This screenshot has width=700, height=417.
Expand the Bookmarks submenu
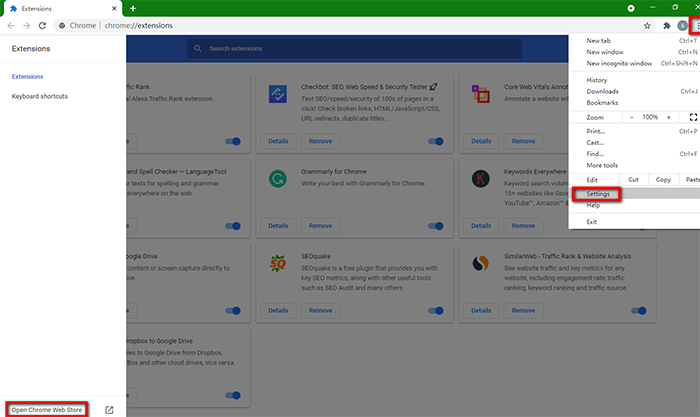[x=602, y=102]
